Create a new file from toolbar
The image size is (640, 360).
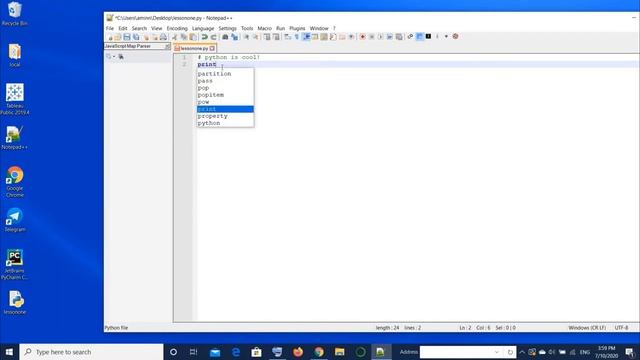(110, 37)
